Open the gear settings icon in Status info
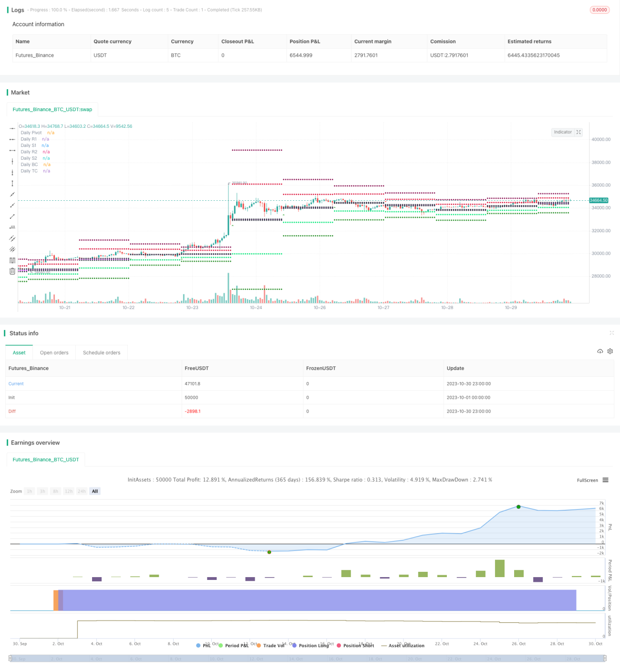The image size is (620, 672). [610, 352]
